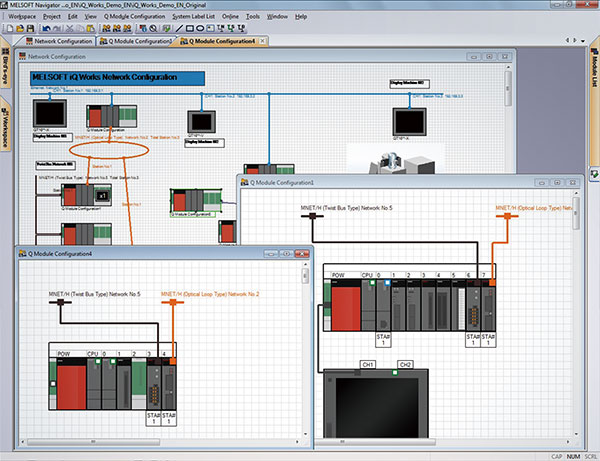This screenshot has height=461, width=600.
Task: Click the New project toolbar icon
Action: [x=8, y=29]
